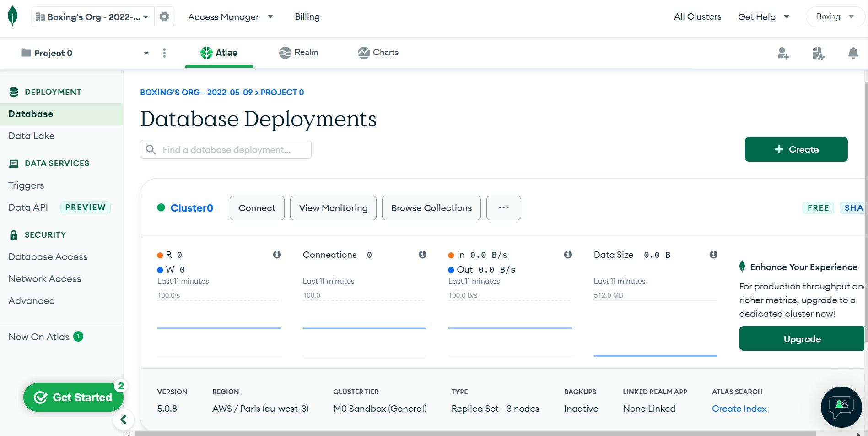Open the kebab menu beside Project 0
The width and height of the screenshot is (868, 436).
tap(164, 53)
